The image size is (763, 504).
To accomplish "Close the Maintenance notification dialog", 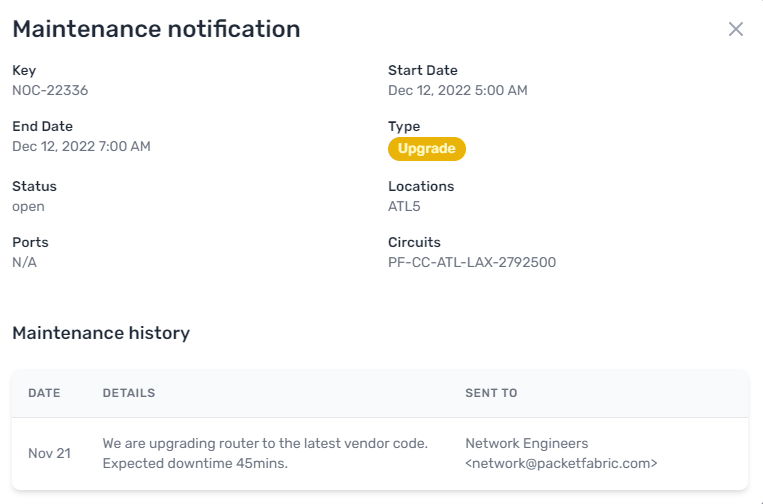I will pos(736,29).
